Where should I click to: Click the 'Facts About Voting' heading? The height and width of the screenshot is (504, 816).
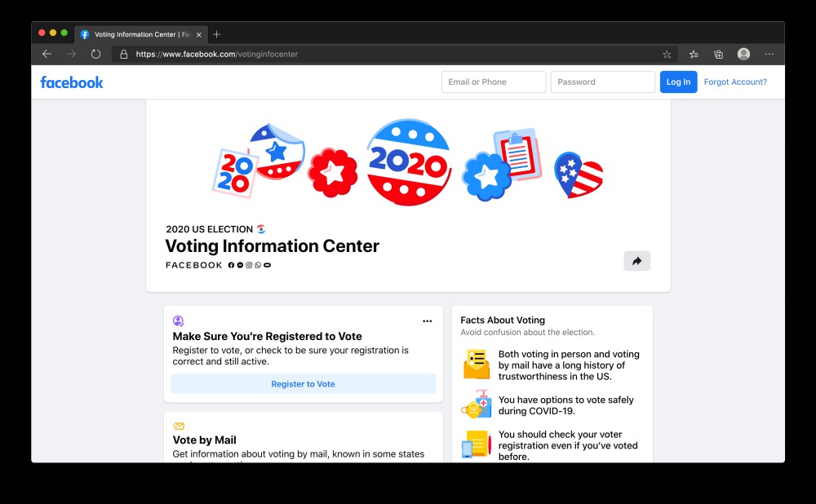503,321
